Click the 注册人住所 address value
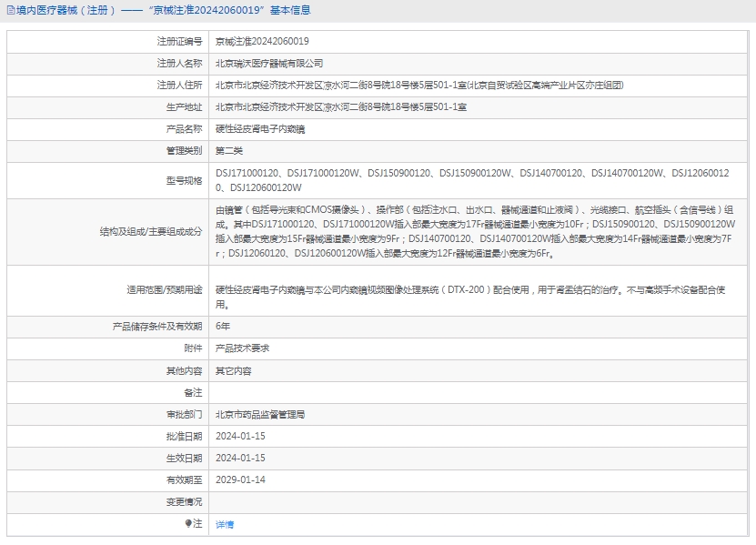Image resolution: width=756 pixels, height=545 pixels. (419, 86)
